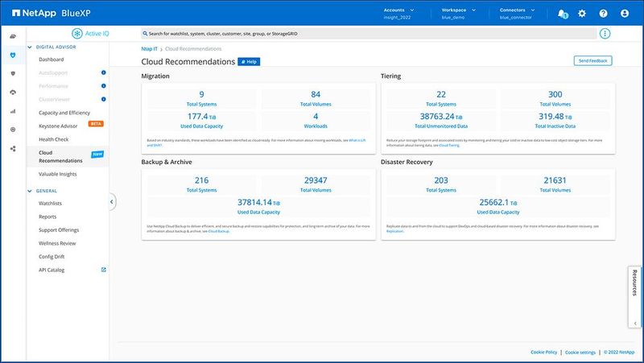
Task: Select the circular target icon in left rail
Action: [13, 130]
